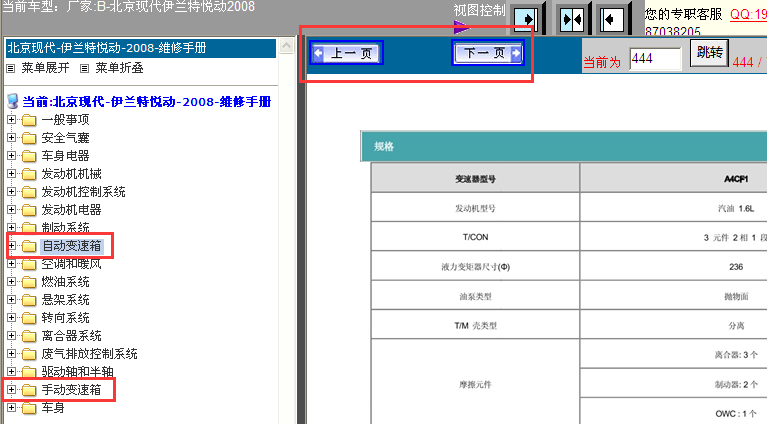The width and height of the screenshot is (767, 424).
Task: Expand the 一般事项 tree node
Action: click(x=11, y=119)
